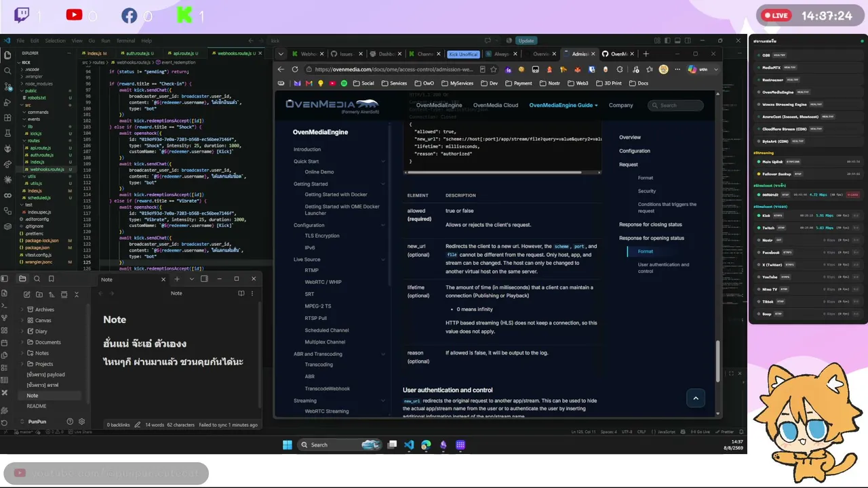The image size is (868, 488).
Task: Click bookmark star icon in address bar
Action: [494, 69]
